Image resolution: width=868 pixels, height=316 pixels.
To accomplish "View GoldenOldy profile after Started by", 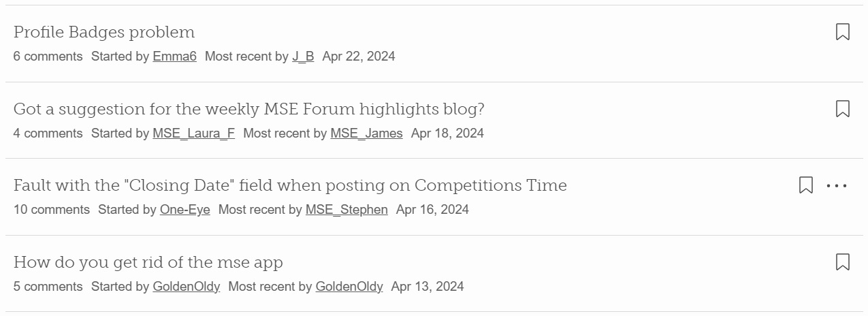I will (x=186, y=287).
